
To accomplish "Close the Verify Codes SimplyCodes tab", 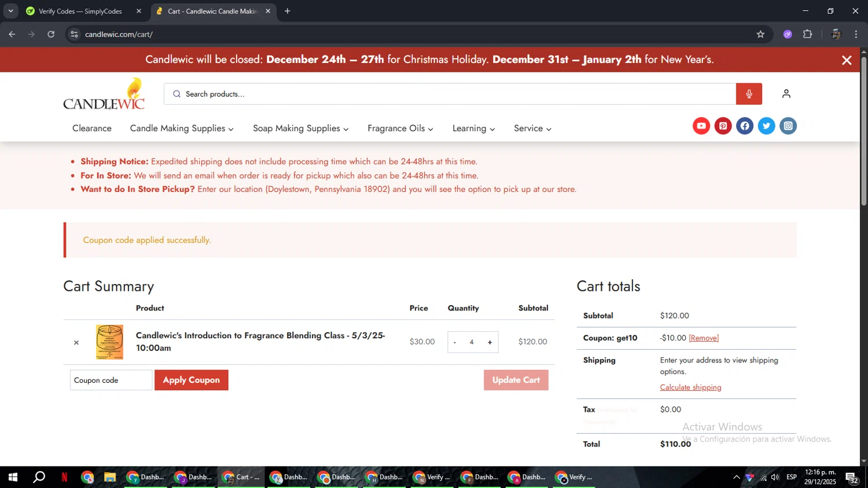I will pos(139,11).
